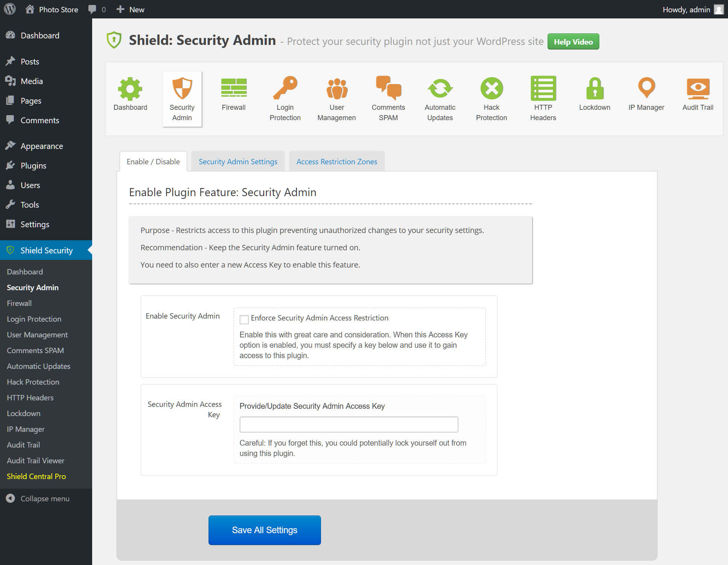Open HTTP Headers submenu link
This screenshot has height=565, width=728.
pyautogui.click(x=30, y=398)
